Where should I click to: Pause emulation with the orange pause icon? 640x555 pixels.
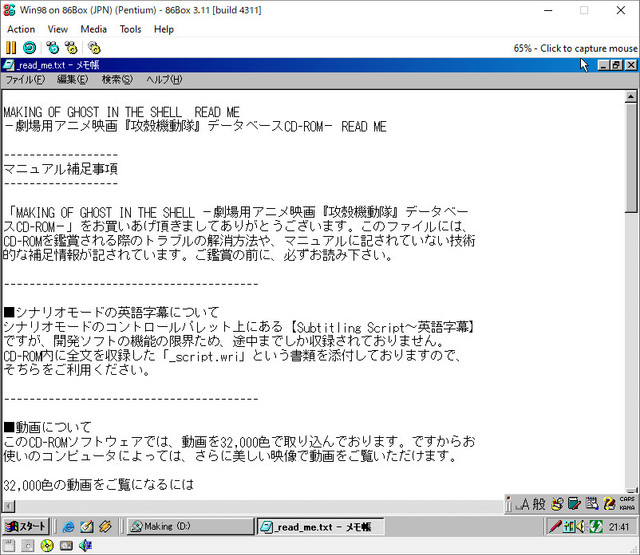pos(11,48)
